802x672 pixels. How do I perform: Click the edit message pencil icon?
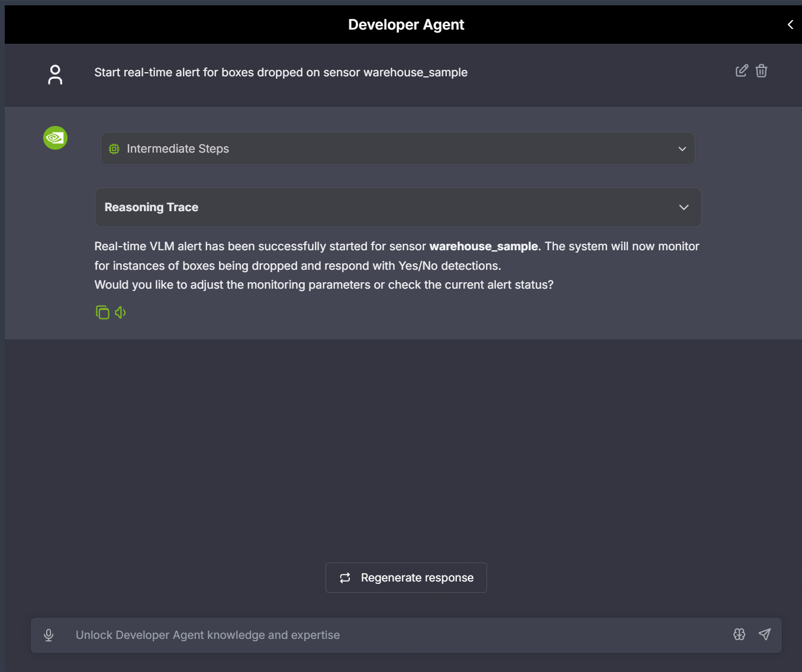tap(742, 71)
